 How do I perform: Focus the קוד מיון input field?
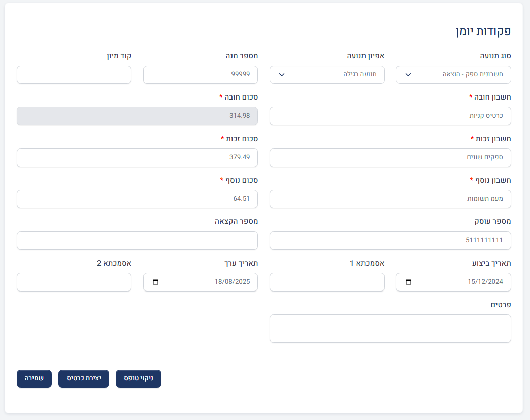pos(74,75)
